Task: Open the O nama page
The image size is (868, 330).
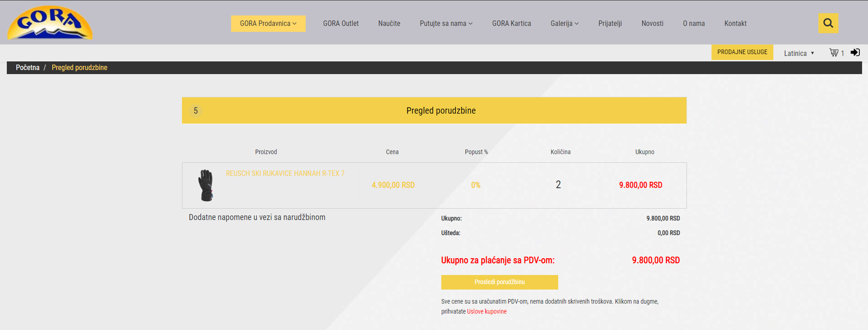Action: [694, 24]
